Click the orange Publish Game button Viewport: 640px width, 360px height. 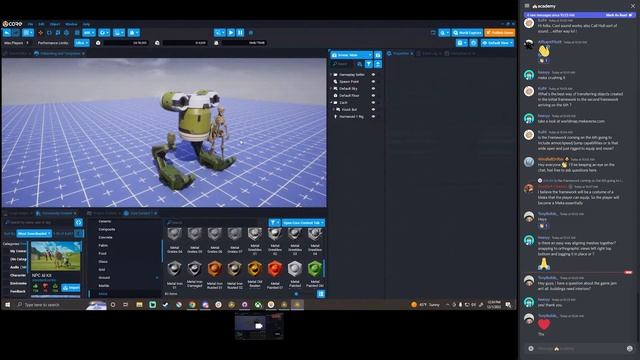500,33
